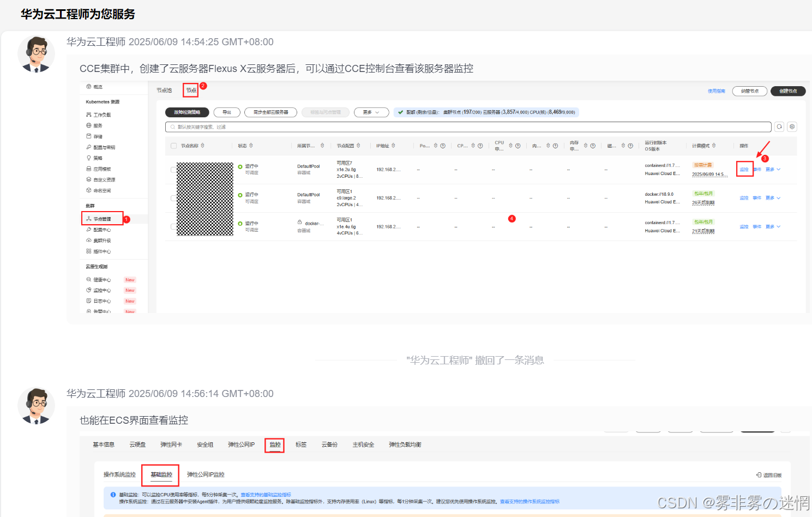Expand 更多 for the 21天后到期 node row
The image size is (812, 517).
tap(773, 226)
